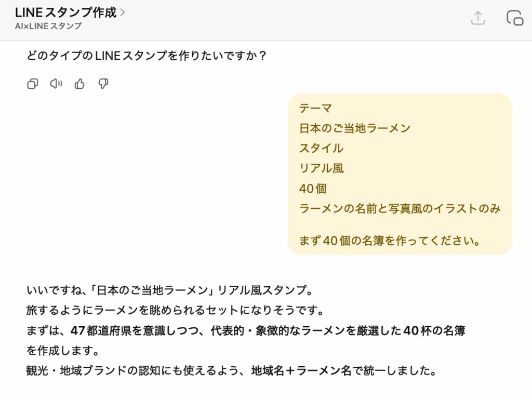Click the スタイル line in yellow bubble
The width and height of the screenshot is (532, 400).
(x=321, y=148)
